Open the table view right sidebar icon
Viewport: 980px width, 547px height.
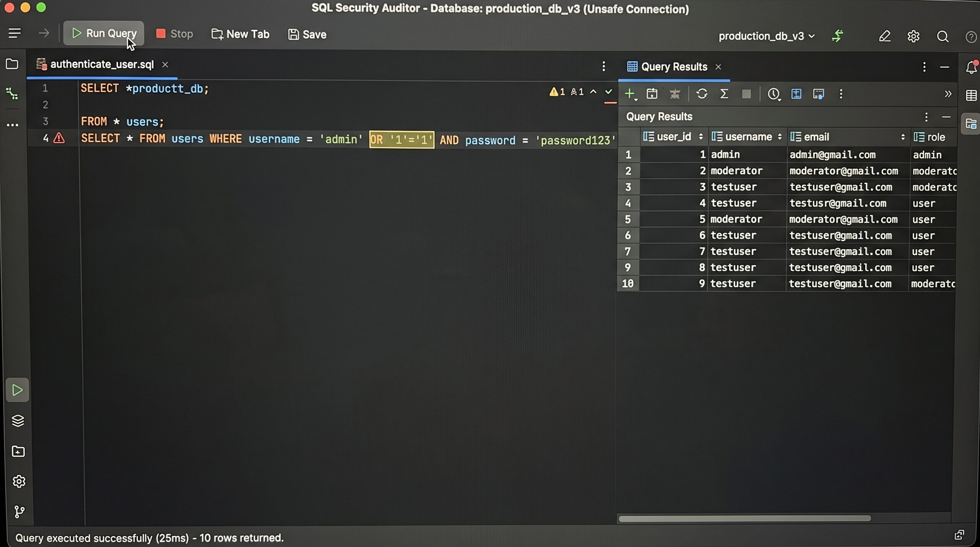pos(971,95)
